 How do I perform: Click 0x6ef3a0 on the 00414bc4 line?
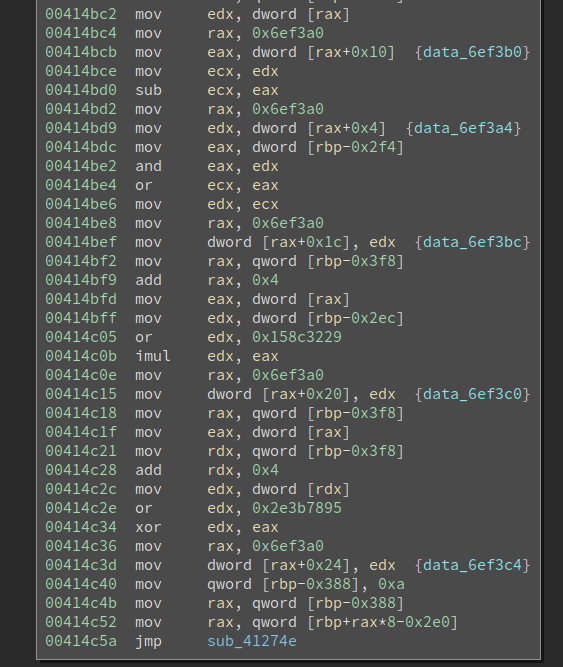point(288,33)
